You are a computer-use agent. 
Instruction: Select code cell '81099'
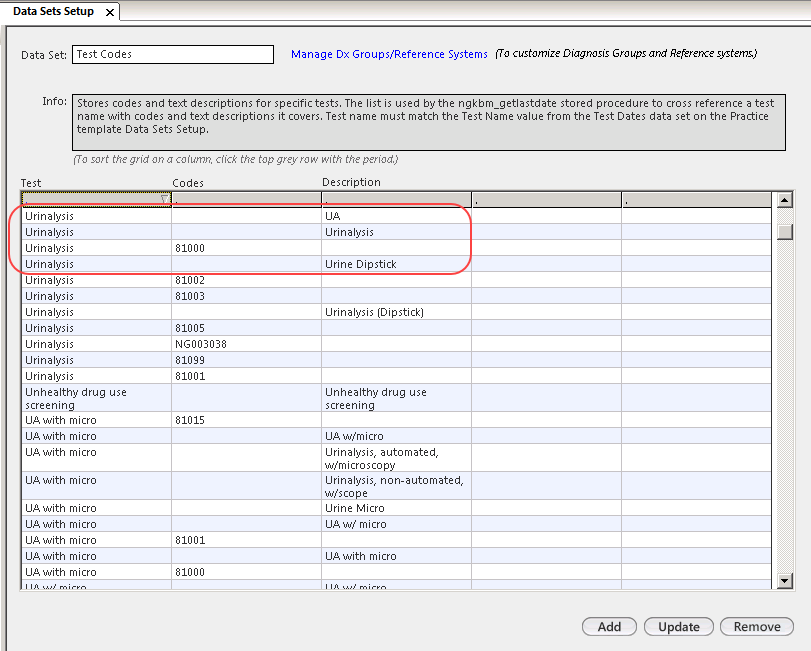(246, 360)
